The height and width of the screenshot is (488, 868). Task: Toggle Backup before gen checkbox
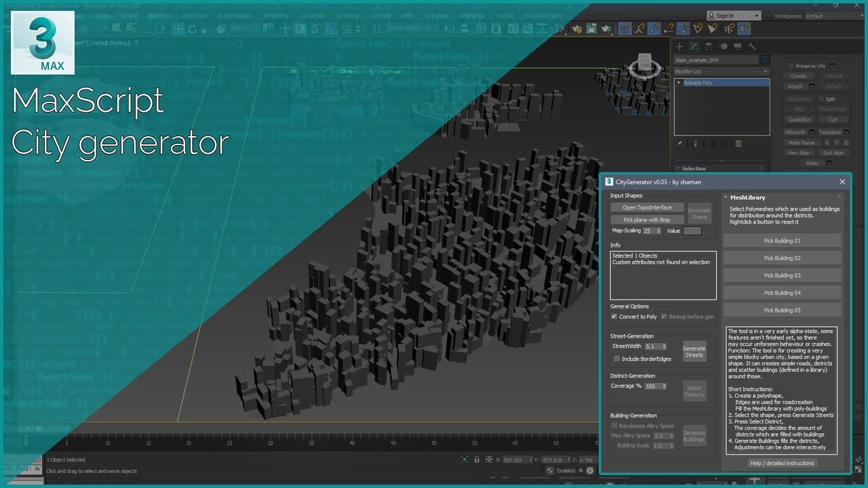pos(664,317)
